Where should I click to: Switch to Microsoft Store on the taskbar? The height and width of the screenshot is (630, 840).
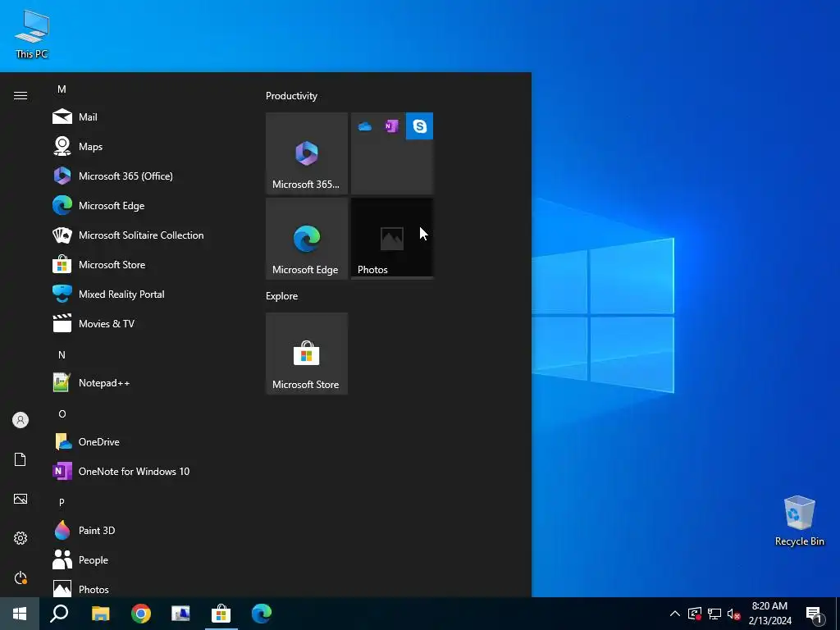(x=221, y=614)
